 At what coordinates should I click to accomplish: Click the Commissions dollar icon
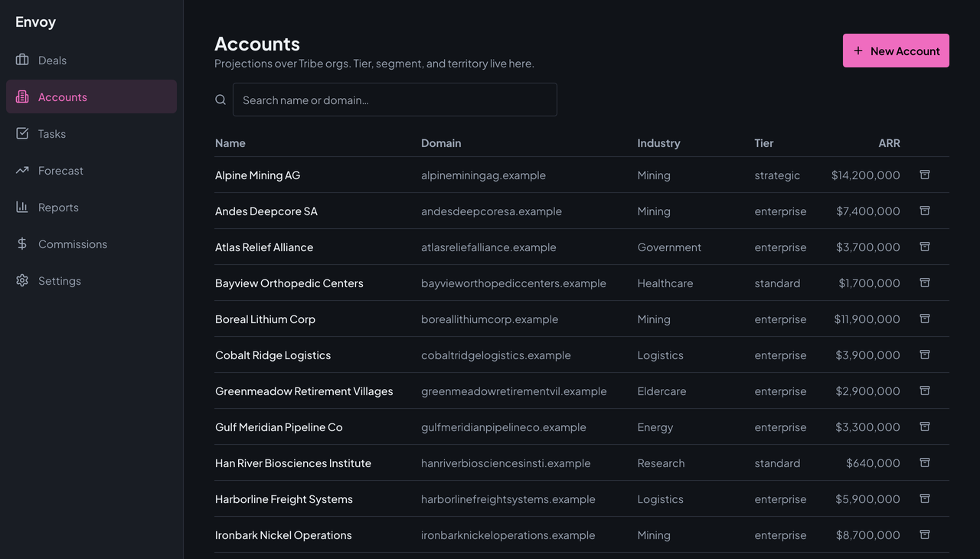(x=22, y=244)
